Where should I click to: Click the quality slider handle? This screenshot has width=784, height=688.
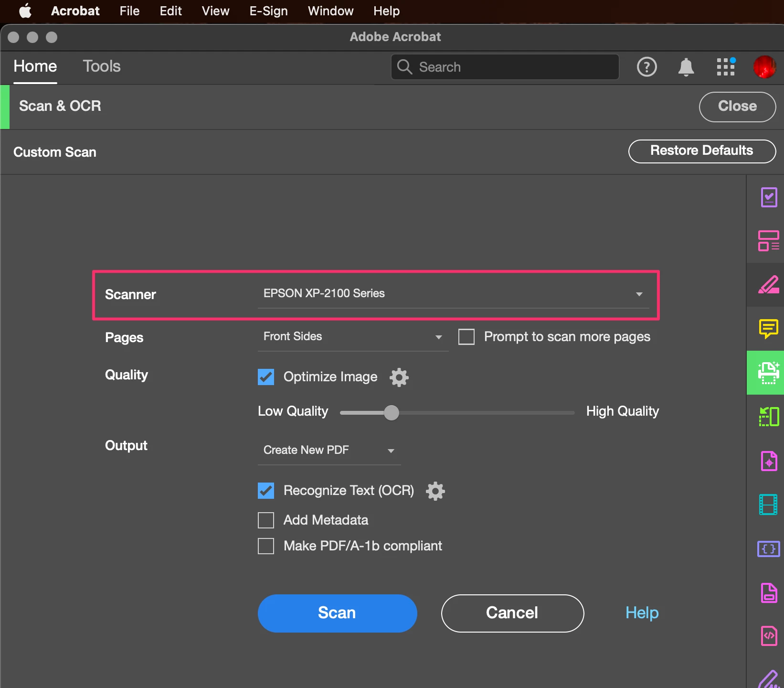(392, 413)
